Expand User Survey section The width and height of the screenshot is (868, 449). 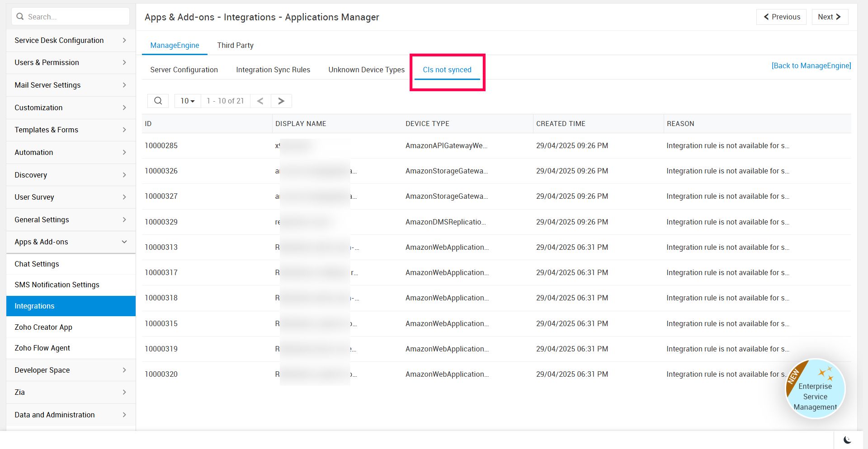tap(71, 197)
